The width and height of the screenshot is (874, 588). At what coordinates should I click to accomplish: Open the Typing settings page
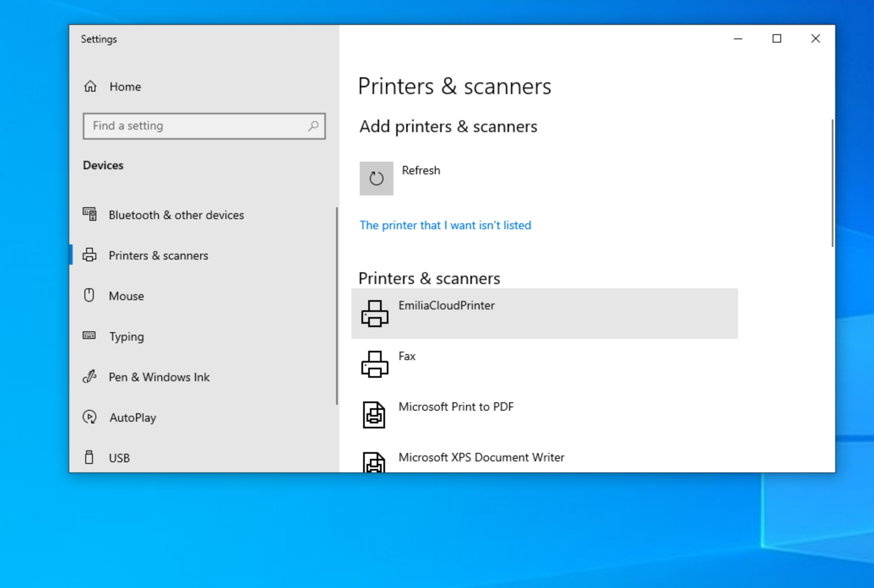coord(126,336)
